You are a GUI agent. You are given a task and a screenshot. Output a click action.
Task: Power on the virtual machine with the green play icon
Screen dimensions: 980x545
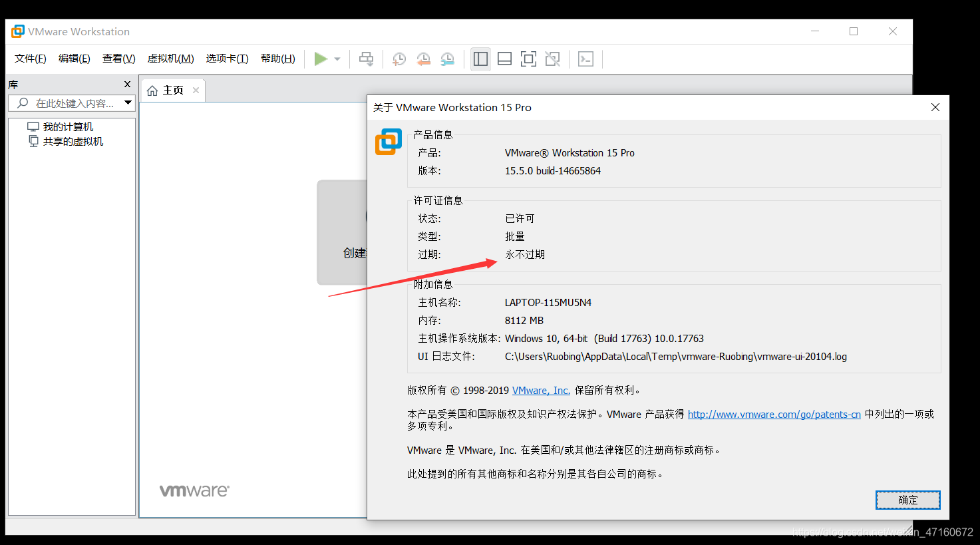[321, 59]
